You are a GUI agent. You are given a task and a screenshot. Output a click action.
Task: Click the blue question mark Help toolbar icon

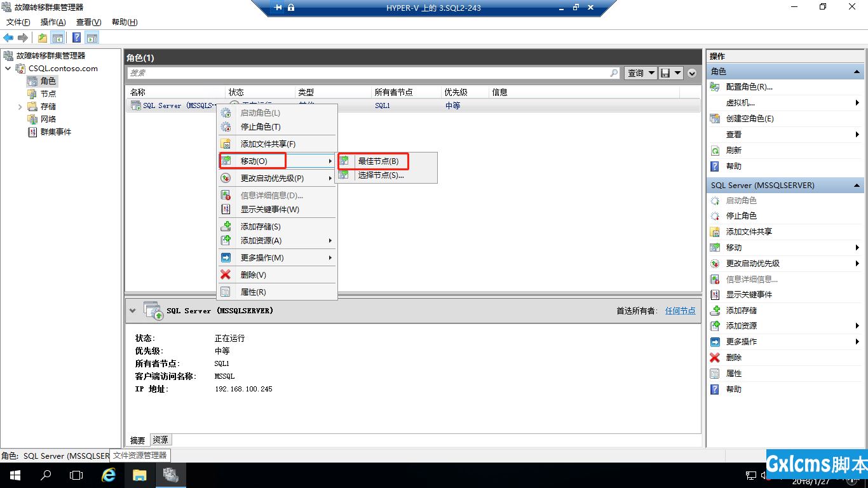(x=76, y=37)
